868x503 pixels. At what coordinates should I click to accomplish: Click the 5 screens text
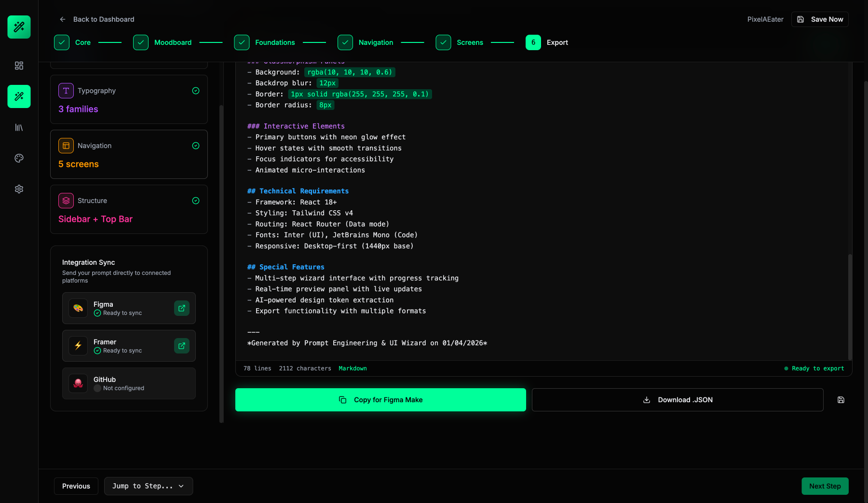(79, 164)
